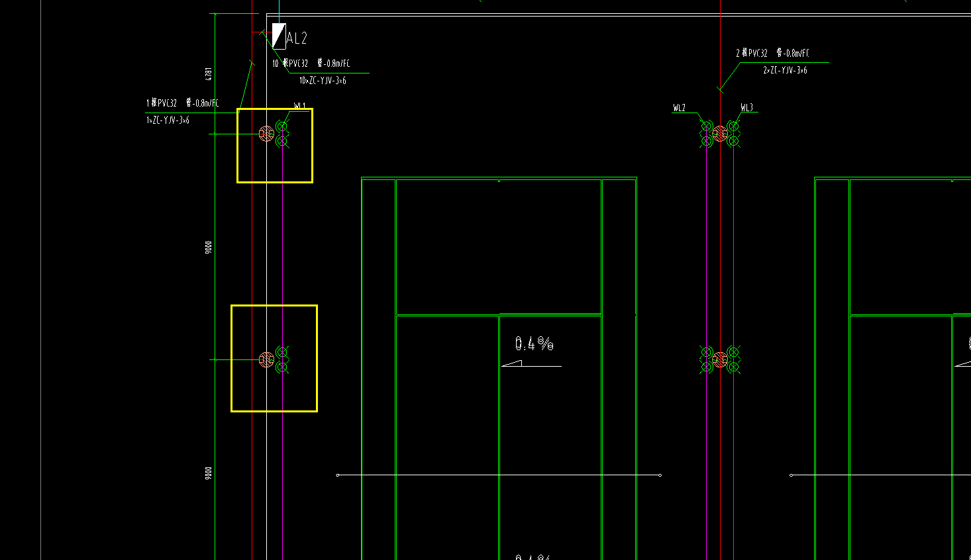
Task: Click the WL1 circuit label
Action: 300,106
